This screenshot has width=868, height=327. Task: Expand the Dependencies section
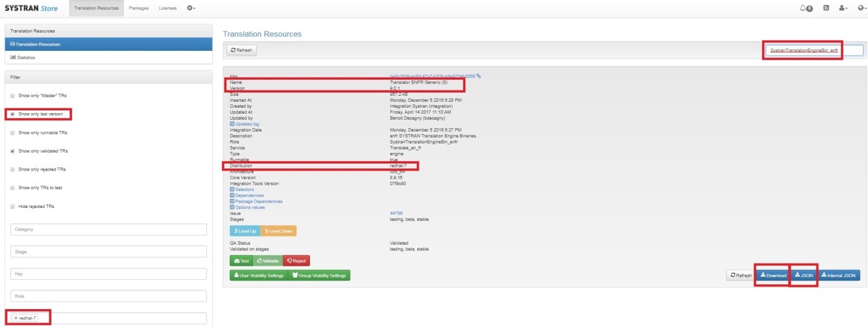(x=247, y=195)
